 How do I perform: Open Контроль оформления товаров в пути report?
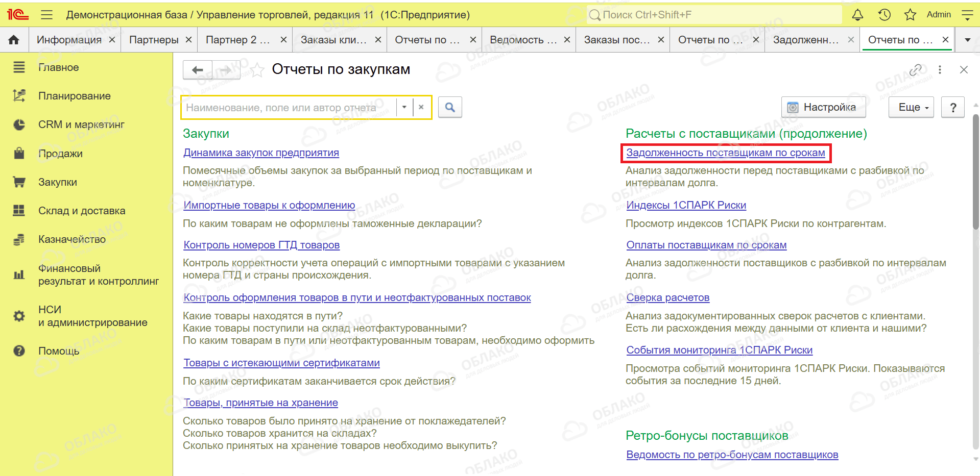(x=357, y=297)
